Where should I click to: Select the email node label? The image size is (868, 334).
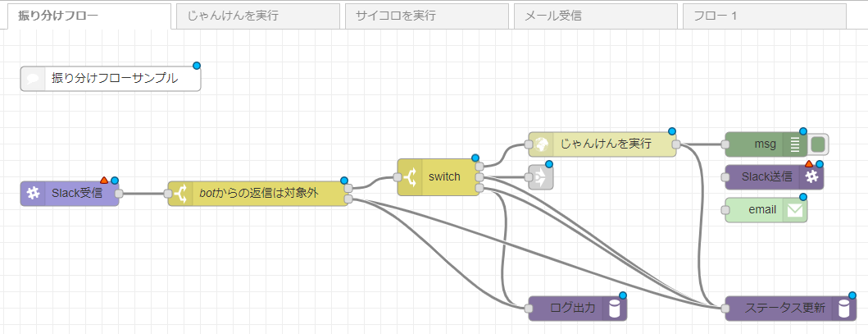pos(763,210)
